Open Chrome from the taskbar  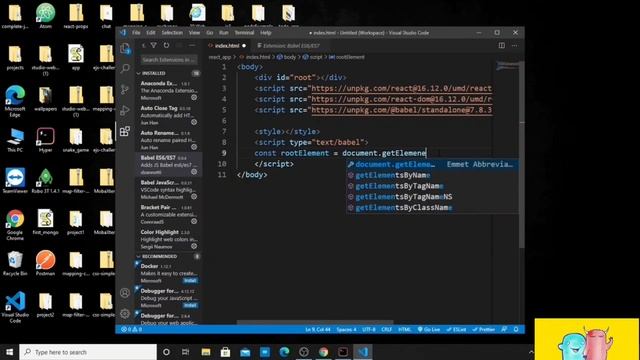[x=324, y=352]
